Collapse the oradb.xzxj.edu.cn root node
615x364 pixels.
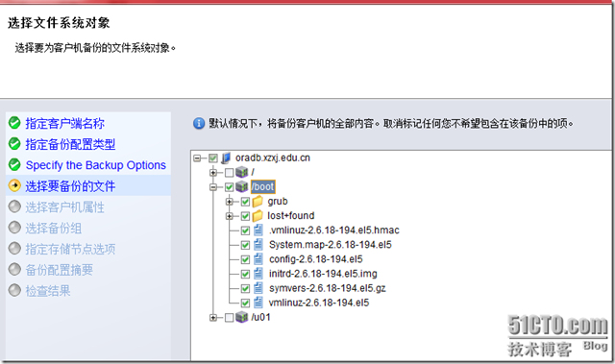tap(197, 158)
